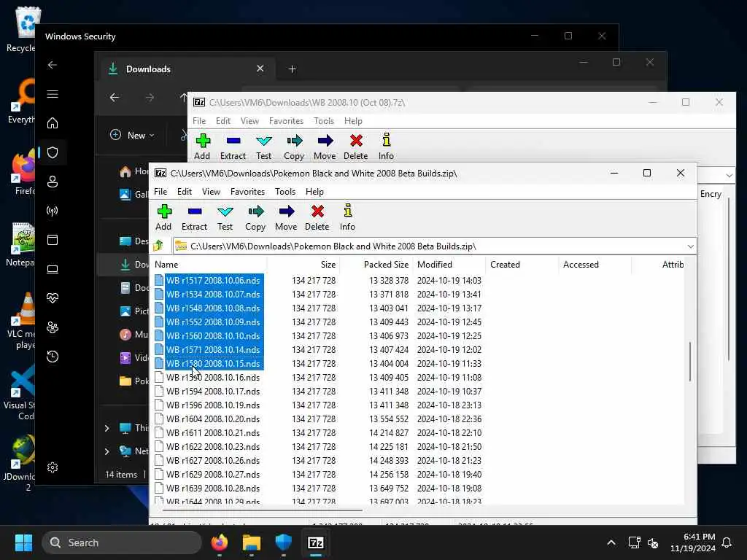Select WB r1590 2008.10.16.nds file

(213, 377)
